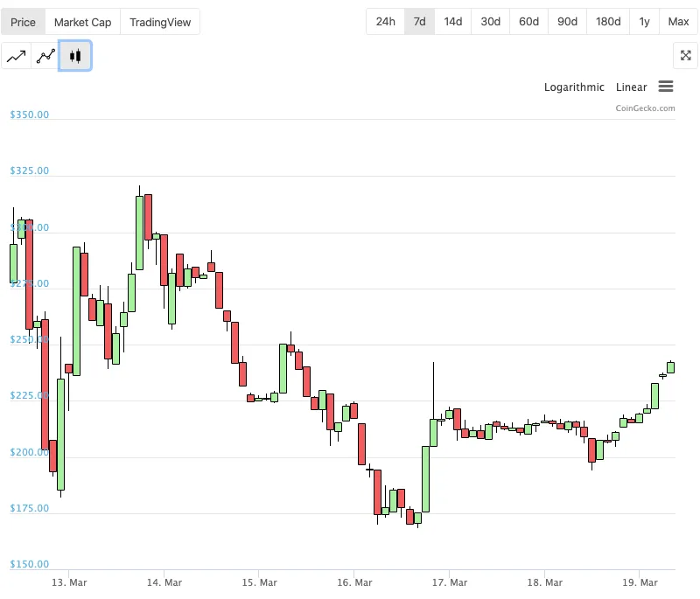This screenshot has height=599, width=700.
Task: Select the candlestick chart icon
Action: click(x=75, y=56)
